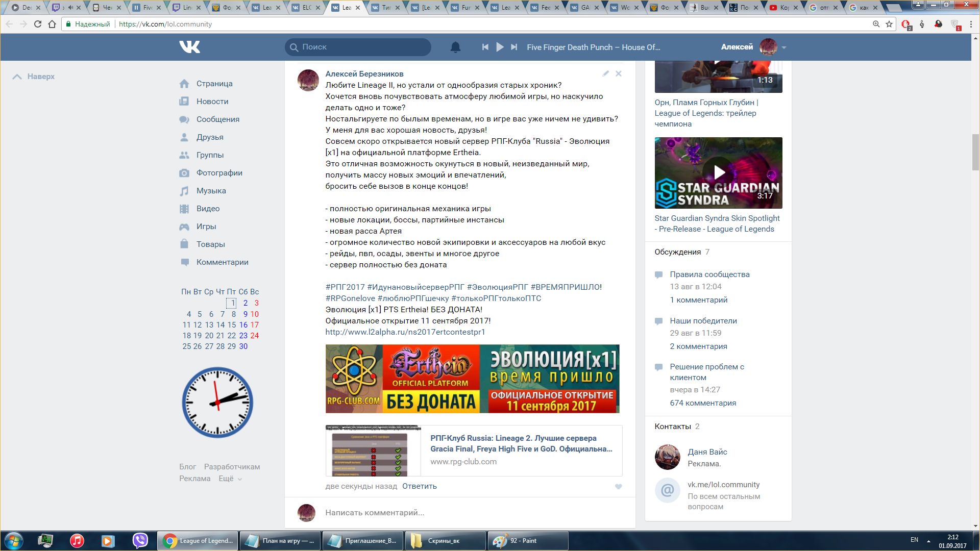980x551 pixels.
Task: Open the РПГ-Клуб Russia link preview title
Action: click(521, 443)
